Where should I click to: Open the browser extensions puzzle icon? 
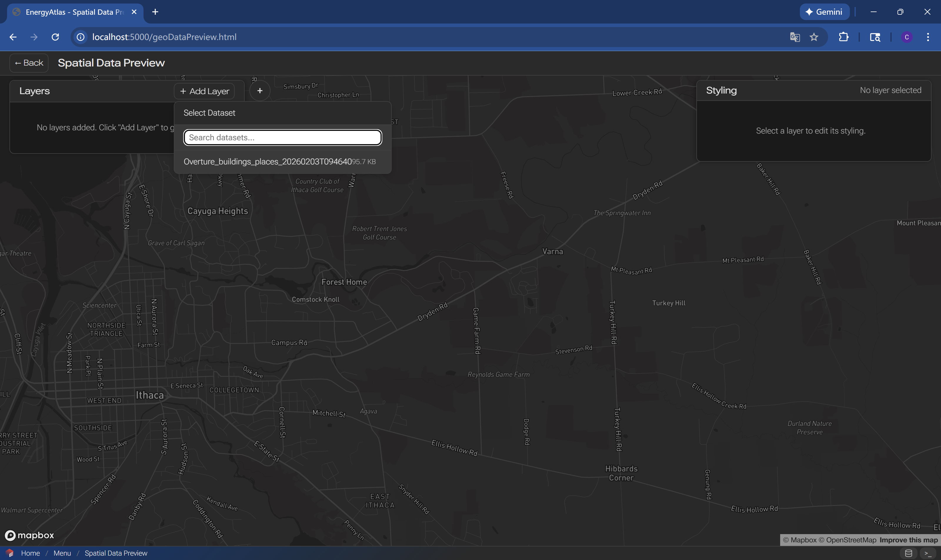(x=844, y=36)
